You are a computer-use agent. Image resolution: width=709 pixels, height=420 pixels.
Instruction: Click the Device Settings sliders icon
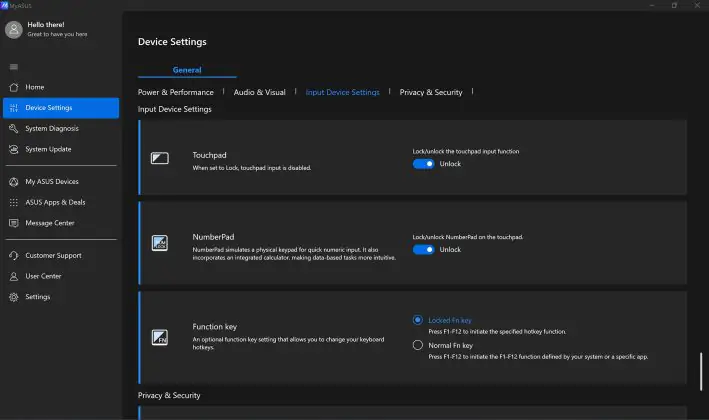click(14, 108)
